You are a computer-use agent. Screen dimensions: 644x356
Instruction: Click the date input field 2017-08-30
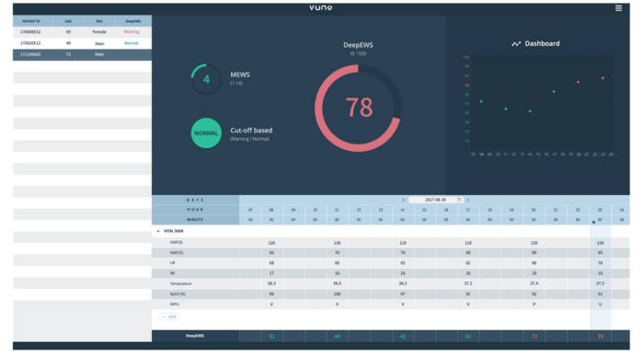[435, 200]
